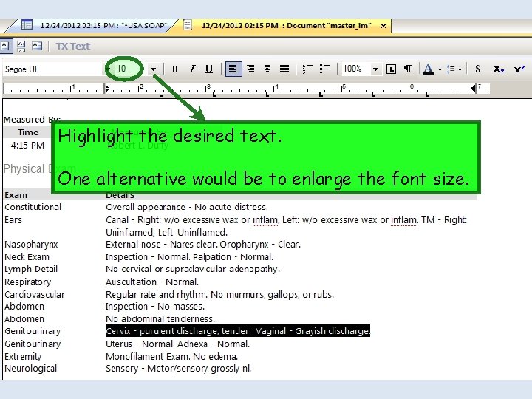
Task: Click Auscultation - Normal text
Action: (x=152, y=282)
